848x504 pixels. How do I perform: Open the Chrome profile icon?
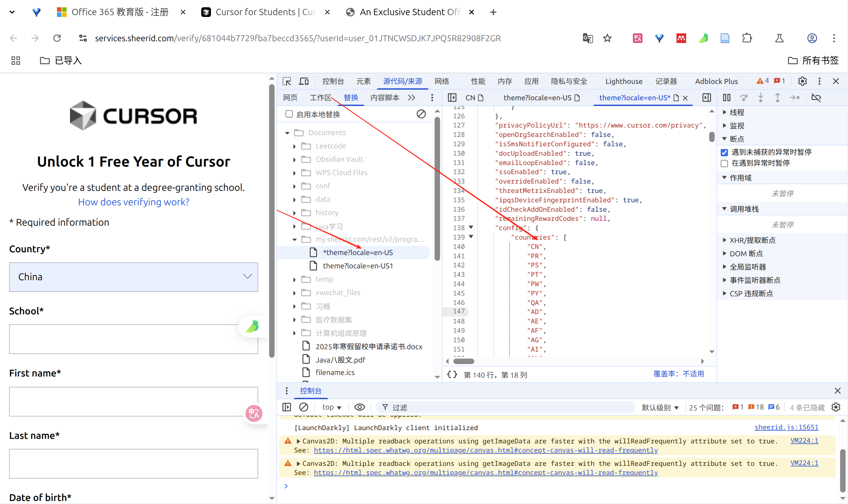point(812,38)
